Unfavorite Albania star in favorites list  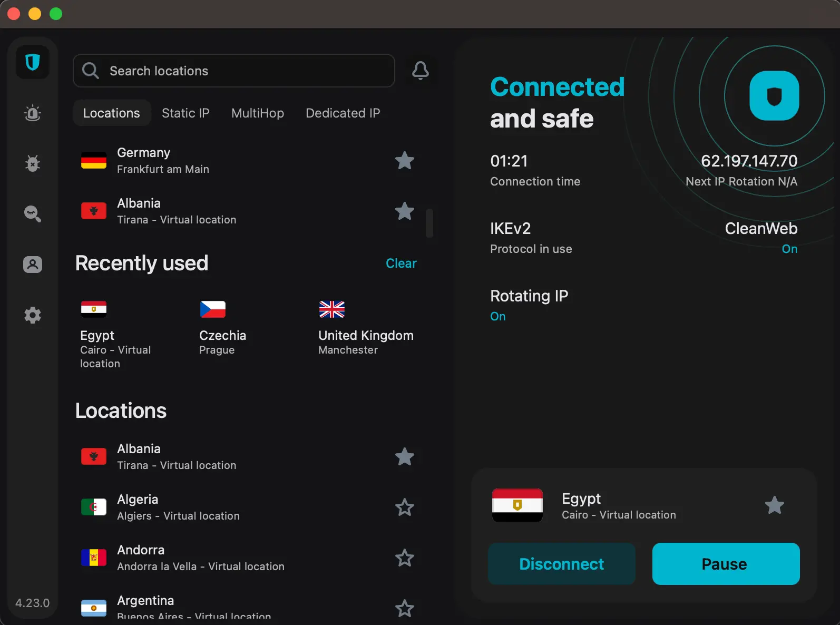(405, 211)
